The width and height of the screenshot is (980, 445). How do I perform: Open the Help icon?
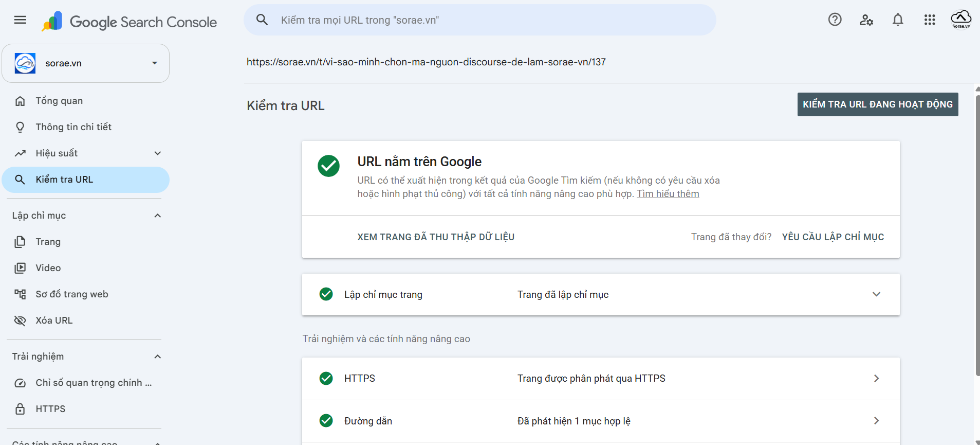pyautogui.click(x=835, y=20)
